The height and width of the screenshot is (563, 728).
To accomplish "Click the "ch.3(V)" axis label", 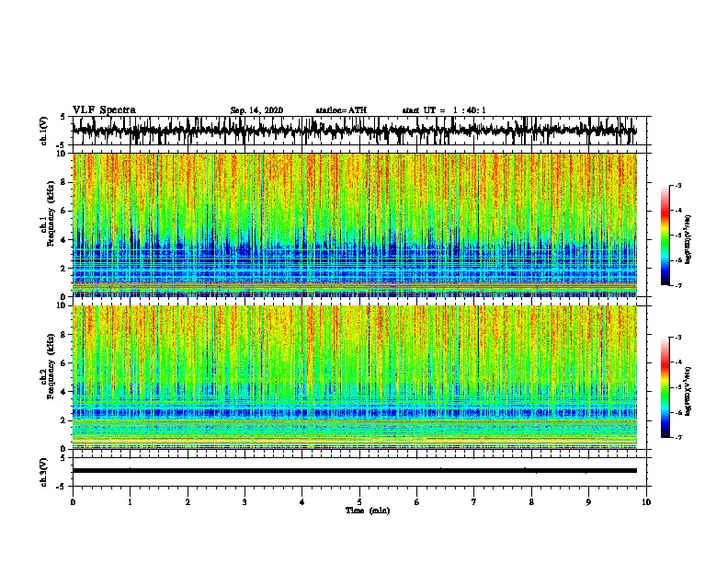I will click(43, 472).
